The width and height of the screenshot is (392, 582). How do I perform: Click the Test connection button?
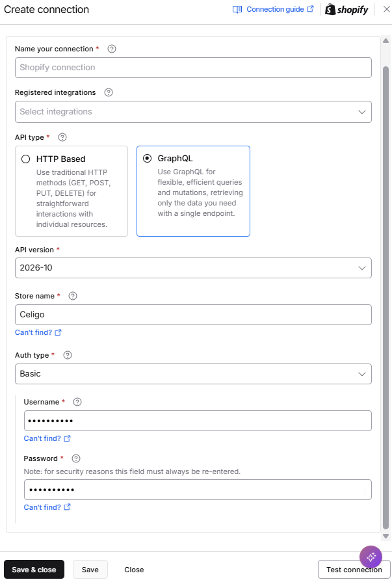pos(354,570)
